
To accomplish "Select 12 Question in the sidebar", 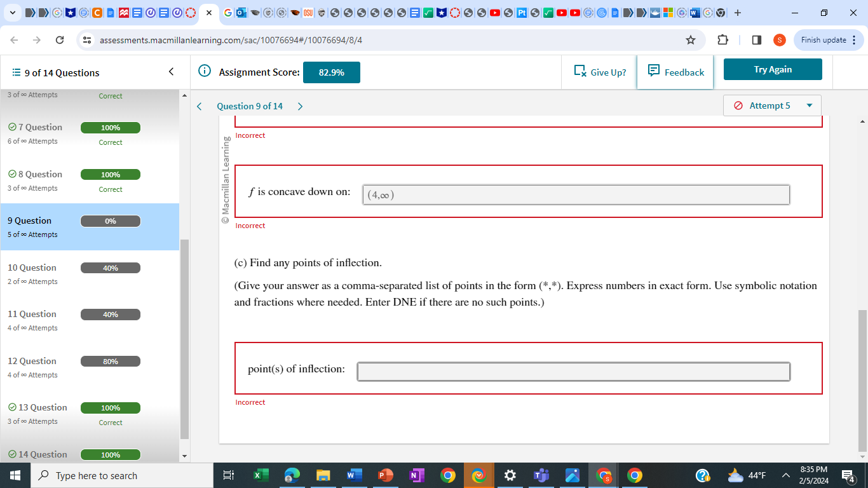I will click(x=90, y=367).
